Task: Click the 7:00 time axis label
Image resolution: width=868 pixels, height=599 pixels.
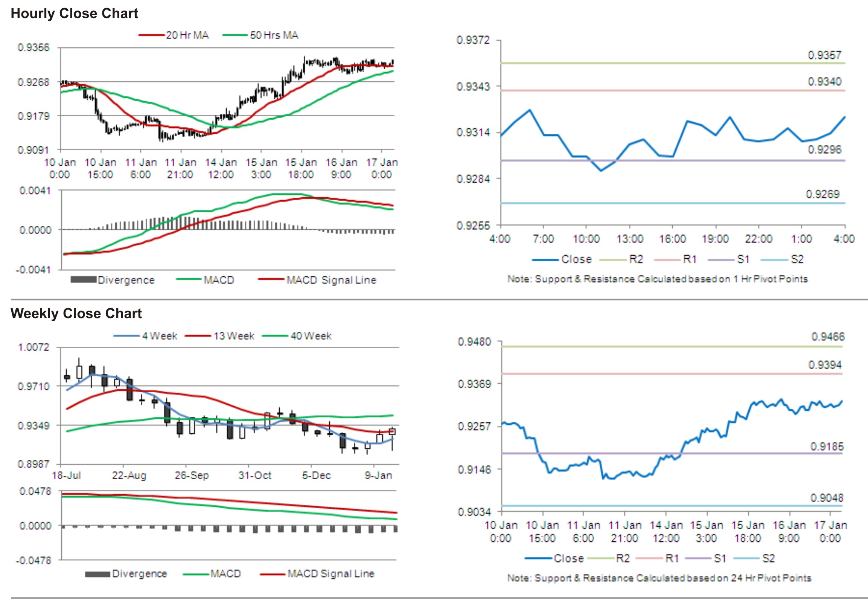Action: click(x=543, y=239)
